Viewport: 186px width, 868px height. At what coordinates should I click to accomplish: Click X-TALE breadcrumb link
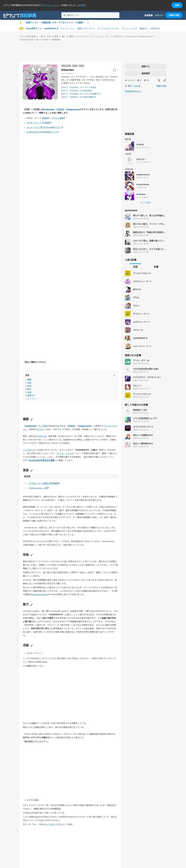tap(45, 40)
